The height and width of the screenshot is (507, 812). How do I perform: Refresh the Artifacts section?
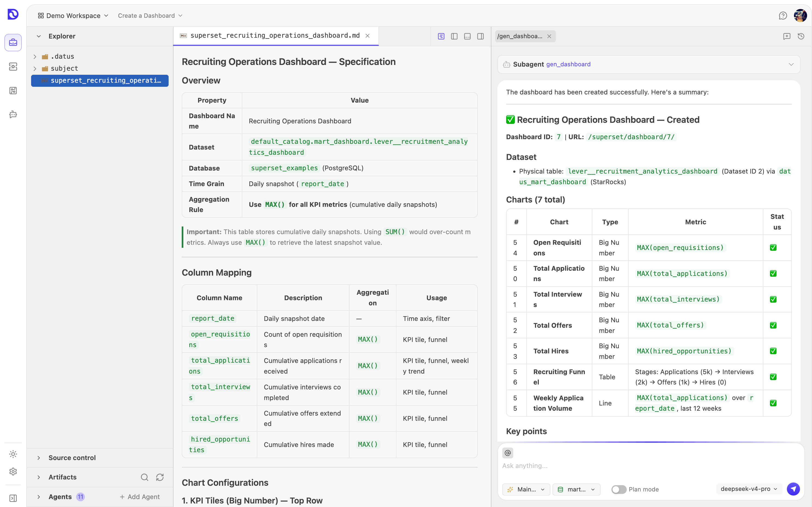(160, 477)
